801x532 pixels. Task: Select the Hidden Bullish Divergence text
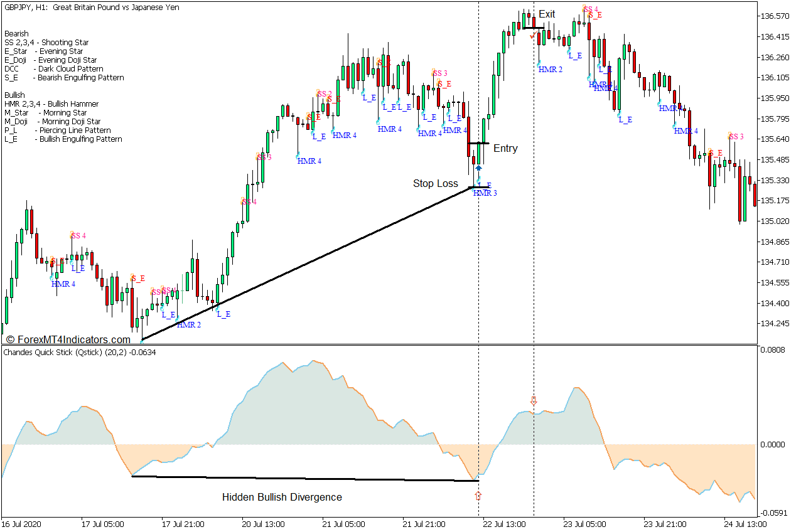[x=282, y=497]
